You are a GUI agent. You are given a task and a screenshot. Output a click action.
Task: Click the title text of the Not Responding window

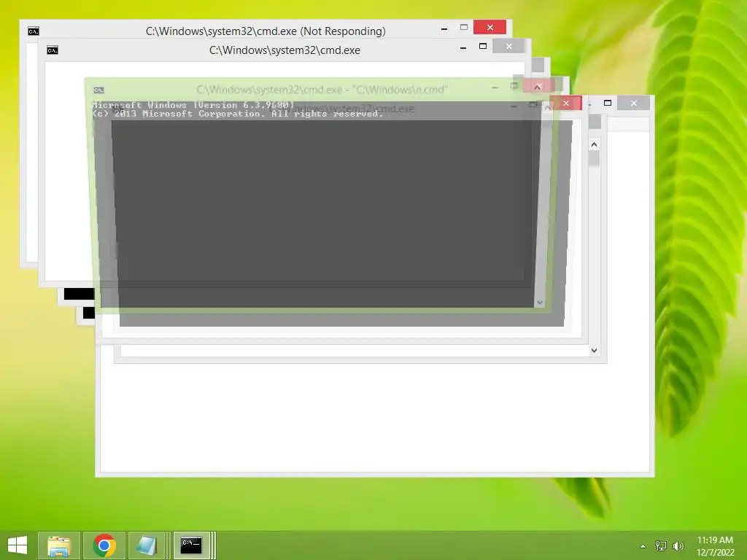click(x=266, y=31)
